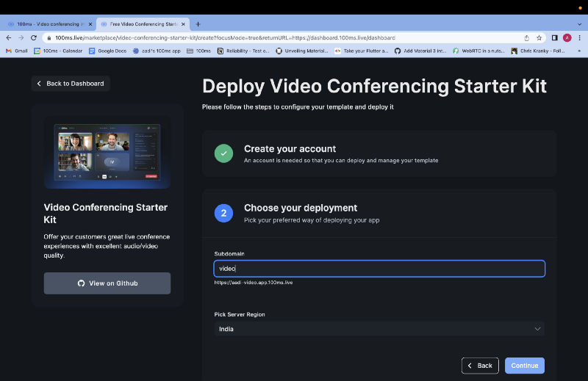The height and width of the screenshot is (381, 588).
Task: Click the aadi-video.app.100ms.live URL text
Action: click(x=254, y=283)
